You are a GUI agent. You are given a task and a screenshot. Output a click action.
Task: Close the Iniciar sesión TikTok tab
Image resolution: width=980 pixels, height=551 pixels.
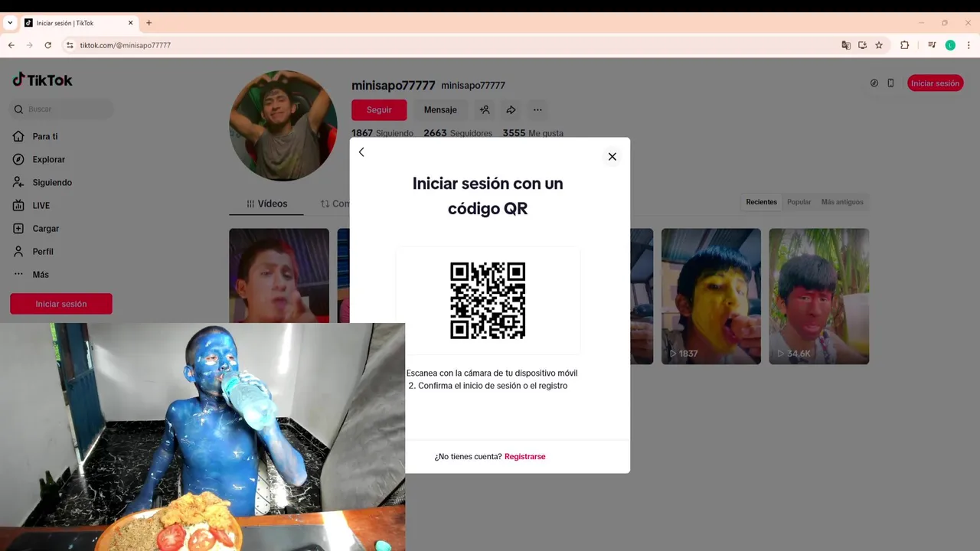pos(130,23)
